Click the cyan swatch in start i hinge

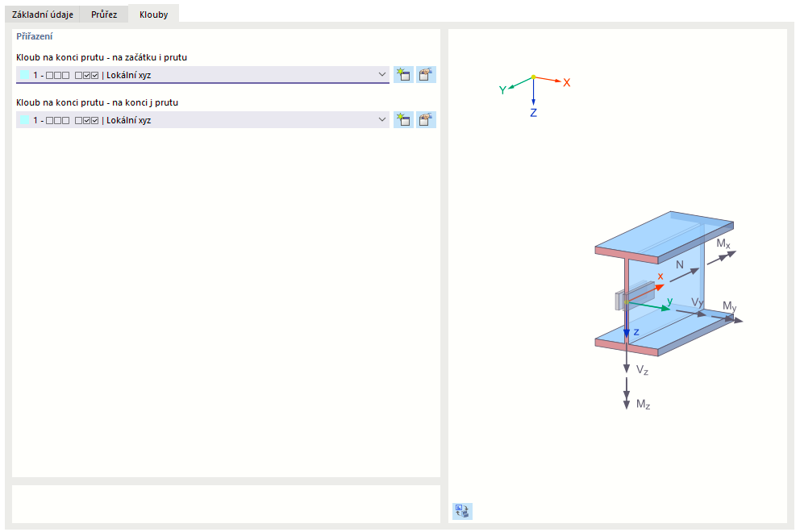click(24, 75)
